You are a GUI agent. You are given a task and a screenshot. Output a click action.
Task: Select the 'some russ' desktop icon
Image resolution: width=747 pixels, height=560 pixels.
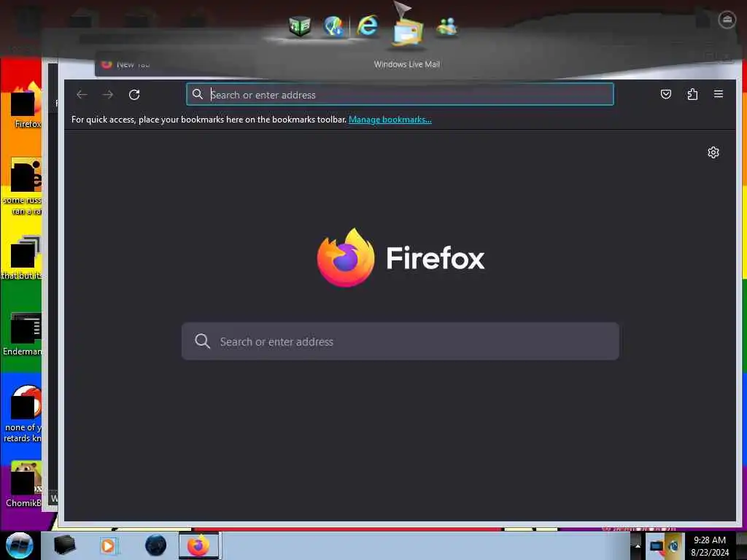pos(23,187)
